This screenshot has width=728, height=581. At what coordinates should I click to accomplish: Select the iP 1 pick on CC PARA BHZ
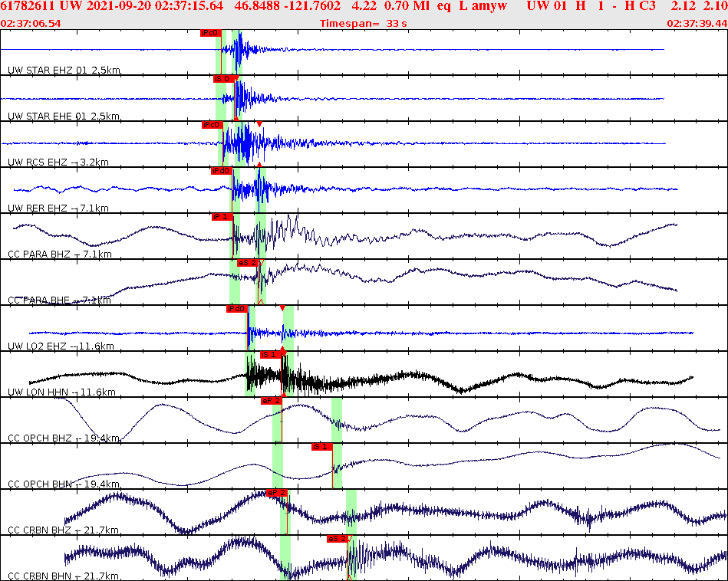(x=222, y=217)
